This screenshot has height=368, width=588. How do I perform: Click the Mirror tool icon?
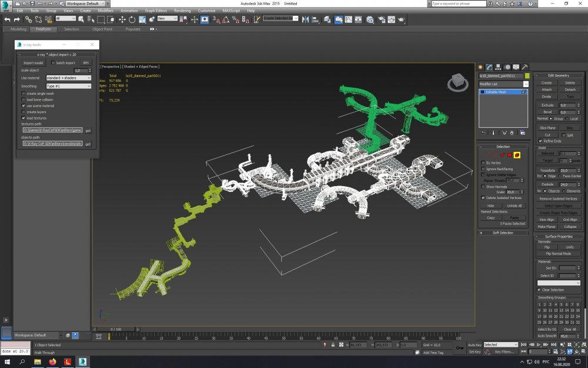tap(306, 19)
